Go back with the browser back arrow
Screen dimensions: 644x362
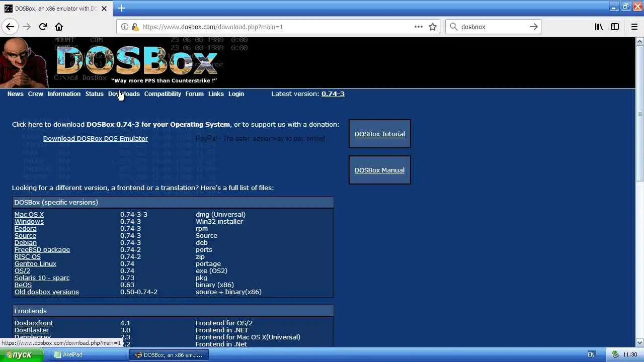pos(10,27)
